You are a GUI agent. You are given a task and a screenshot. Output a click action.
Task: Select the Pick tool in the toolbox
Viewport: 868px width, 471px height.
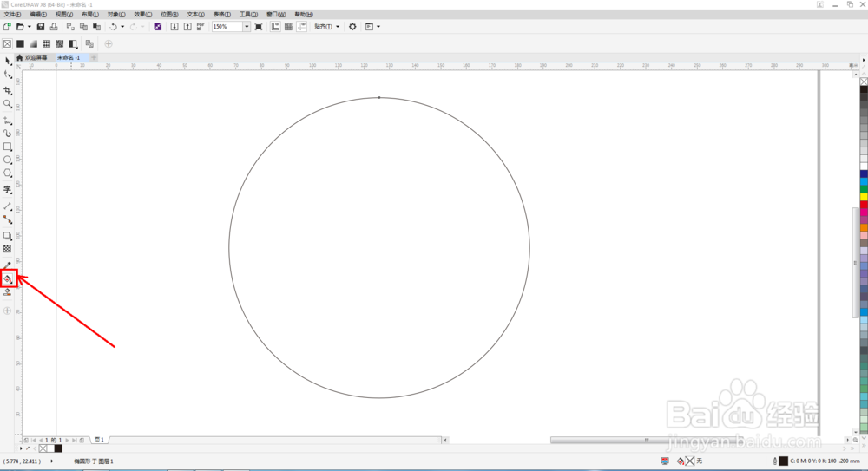pos(7,61)
